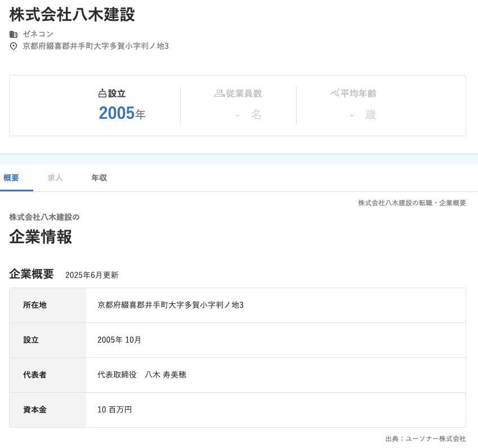Viewport: 478px width, 448px height.
Task: Click the ゼネコン industry label
Action: (38, 34)
